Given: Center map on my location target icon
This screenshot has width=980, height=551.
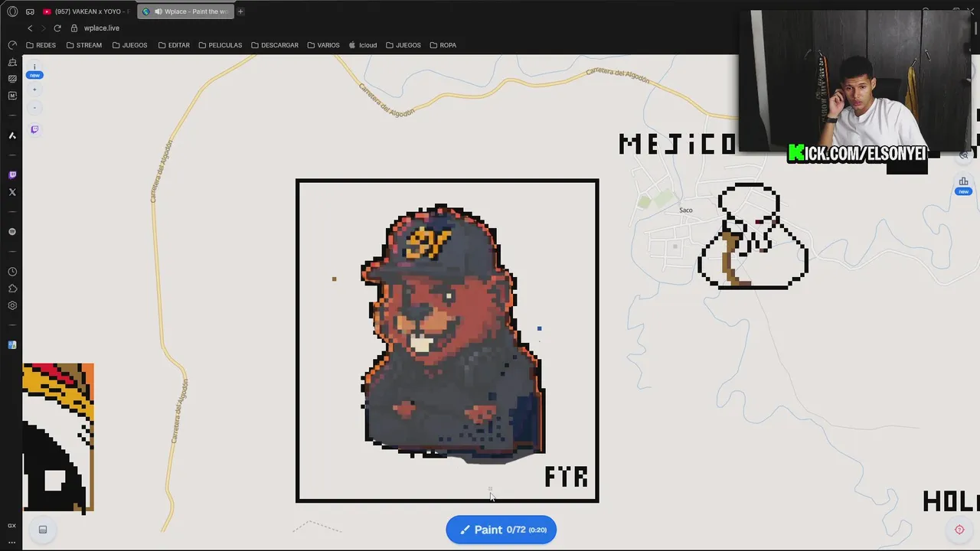Looking at the screenshot, I should [959, 530].
